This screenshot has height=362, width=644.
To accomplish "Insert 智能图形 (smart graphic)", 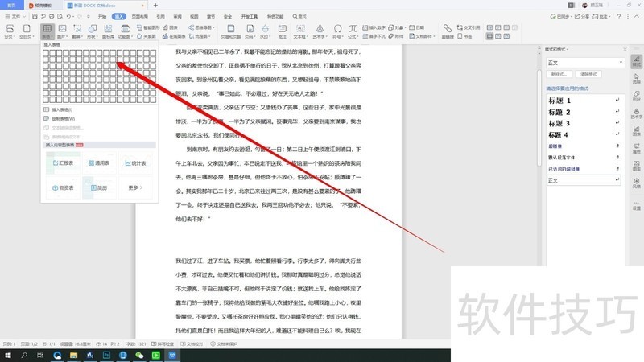I will (x=148, y=27).
